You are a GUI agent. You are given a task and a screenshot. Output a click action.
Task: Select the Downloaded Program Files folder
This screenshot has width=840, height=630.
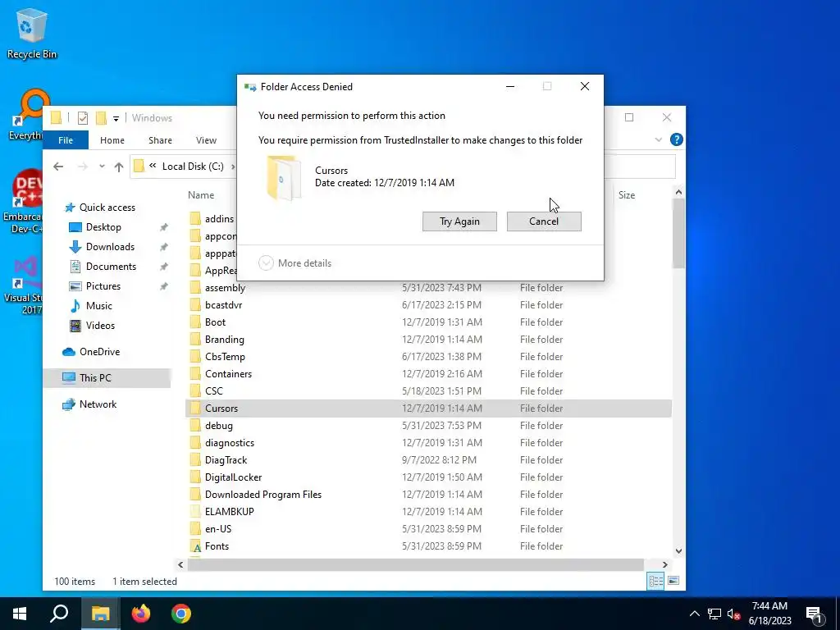click(263, 495)
